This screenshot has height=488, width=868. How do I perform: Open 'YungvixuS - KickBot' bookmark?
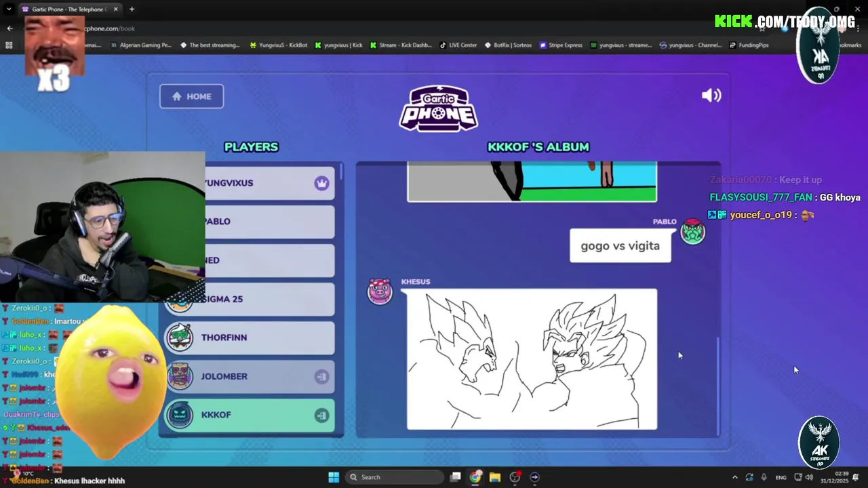278,45
